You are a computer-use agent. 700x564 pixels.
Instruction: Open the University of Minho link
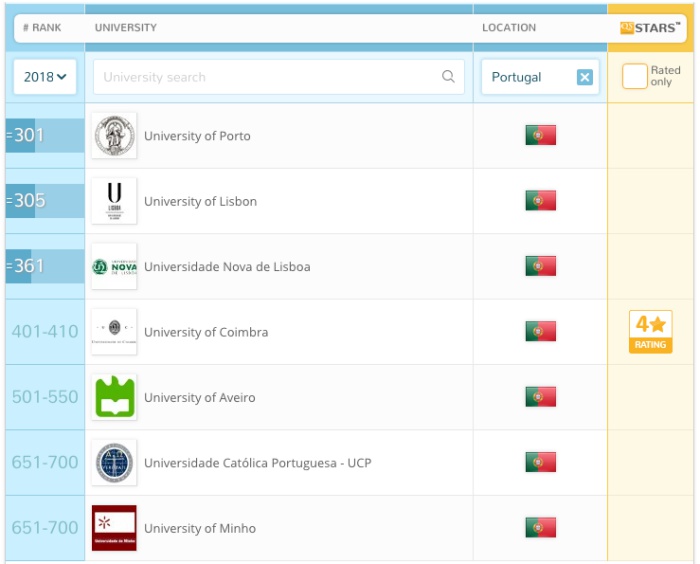200,528
